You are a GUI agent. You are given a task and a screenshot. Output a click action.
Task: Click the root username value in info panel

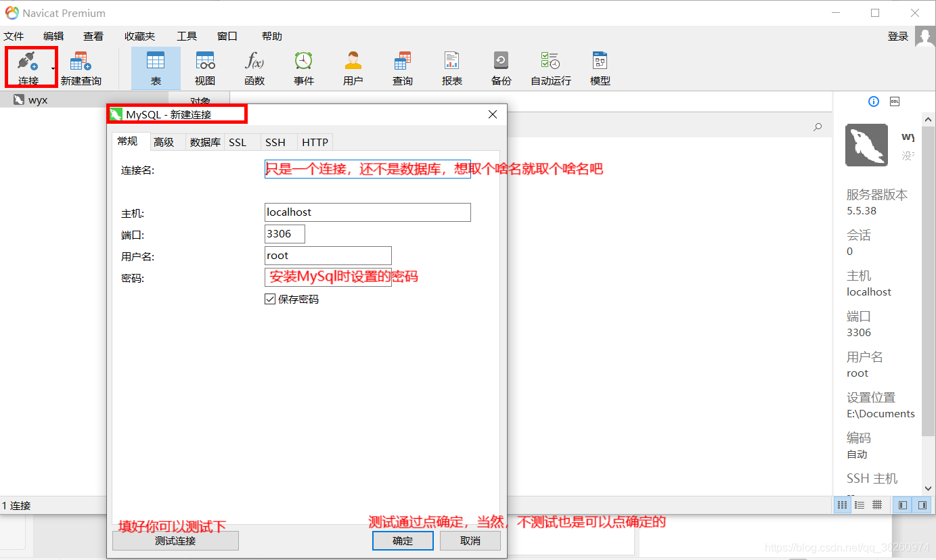pos(857,373)
